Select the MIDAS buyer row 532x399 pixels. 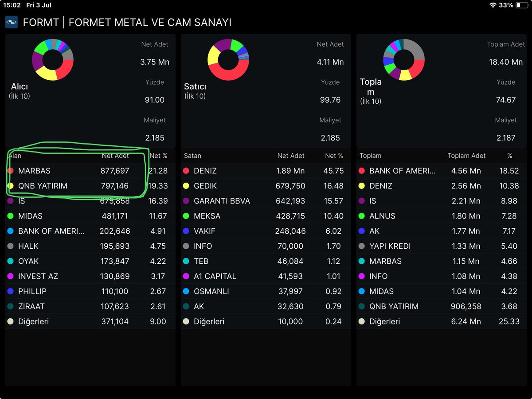coord(90,216)
